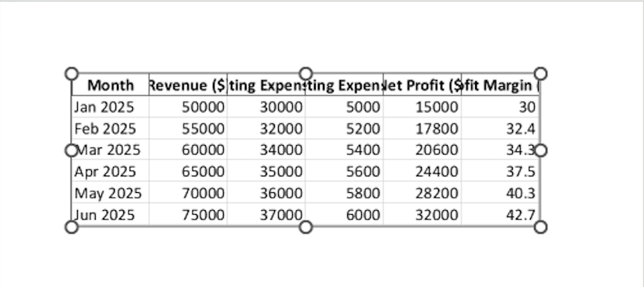The width and height of the screenshot is (644, 287).
Task: Click the cell showing 5800
Action: [x=344, y=193]
